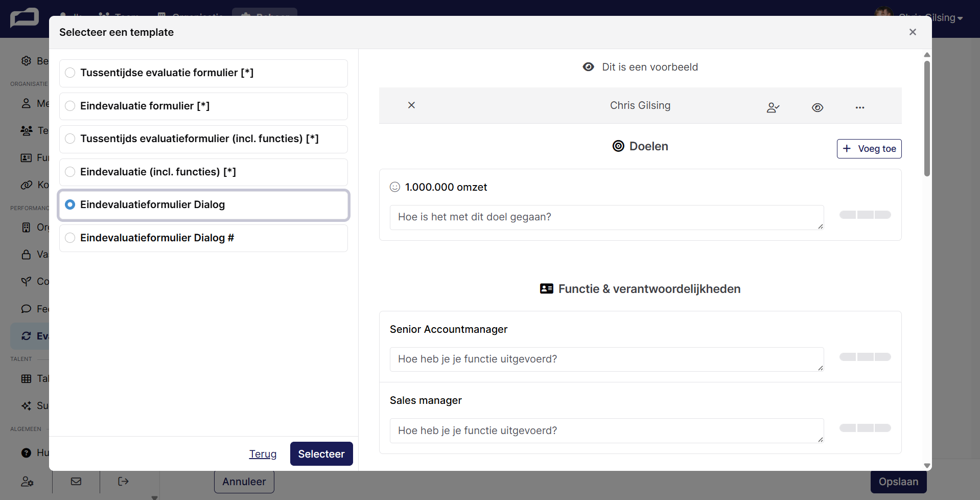The height and width of the screenshot is (500, 980).
Task: Click the single person icon in the sidebar
Action: tap(26, 103)
